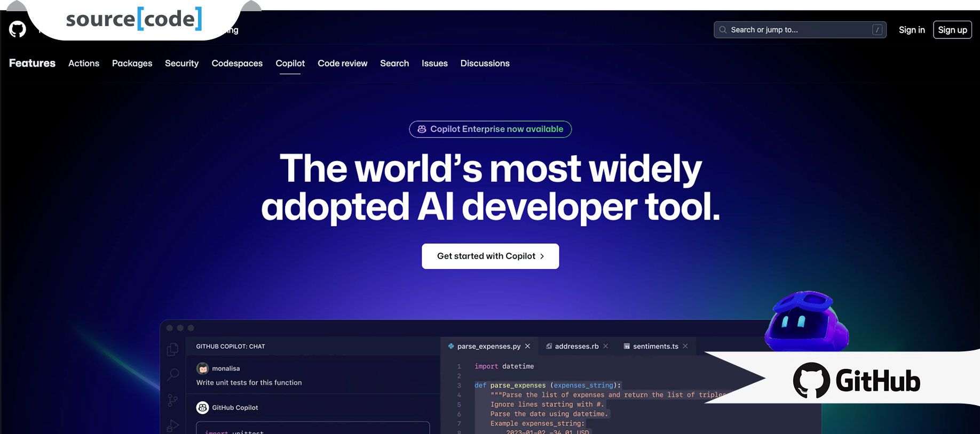Select the addresses.rb editor tab
The height and width of the screenshot is (434, 980).
pos(576,346)
